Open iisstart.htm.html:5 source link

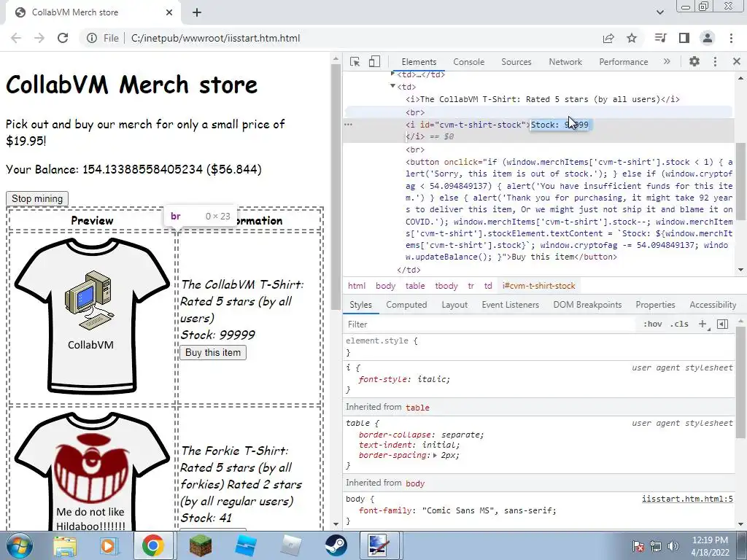tap(687, 499)
